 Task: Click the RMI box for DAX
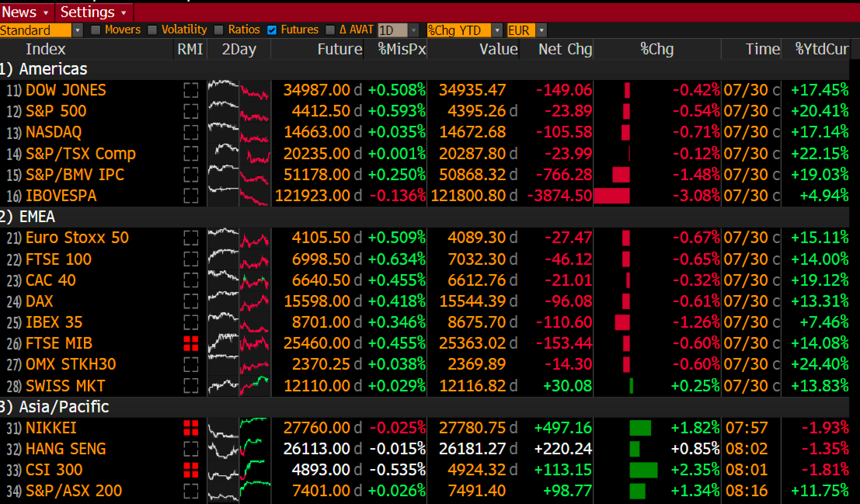pyautogui.click(x=191, y=301)
